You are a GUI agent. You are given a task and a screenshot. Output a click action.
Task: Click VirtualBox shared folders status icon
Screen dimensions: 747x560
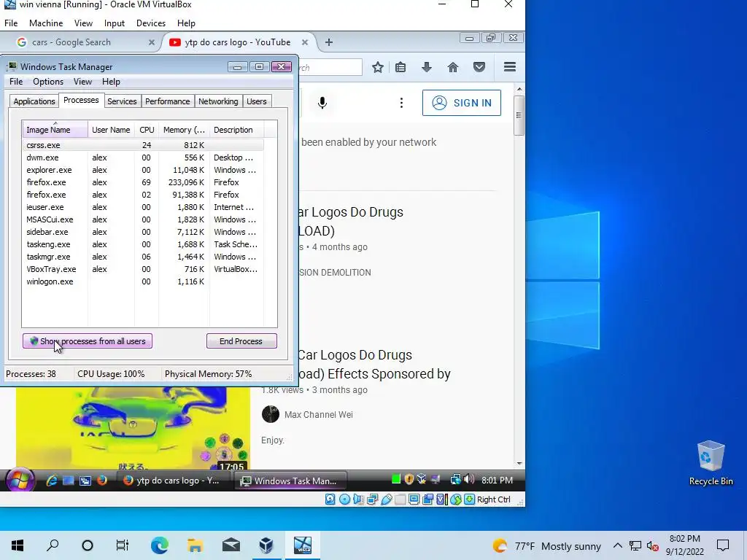(x=400, y=499)
